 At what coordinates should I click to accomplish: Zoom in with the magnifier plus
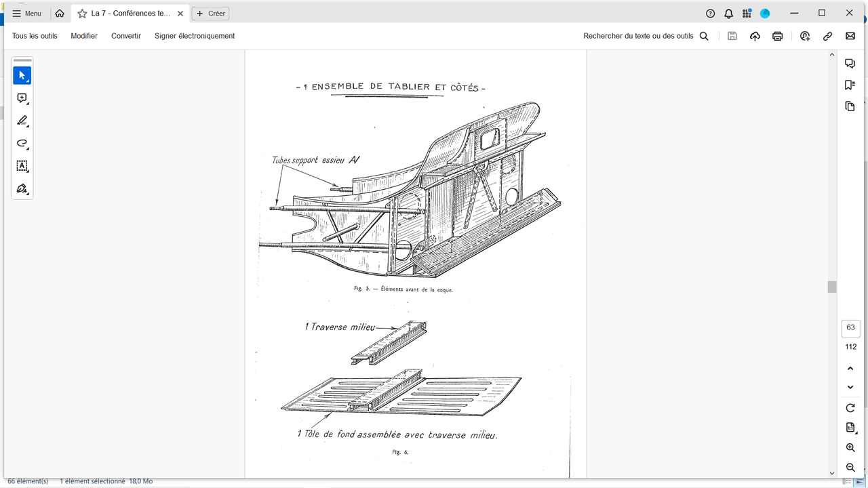pos(850,448)
